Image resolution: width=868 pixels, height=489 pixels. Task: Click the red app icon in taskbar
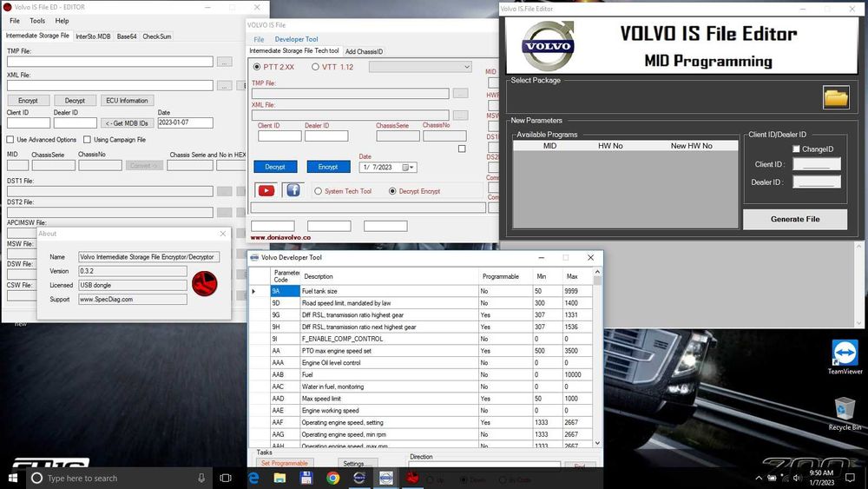tap(412, 478)
